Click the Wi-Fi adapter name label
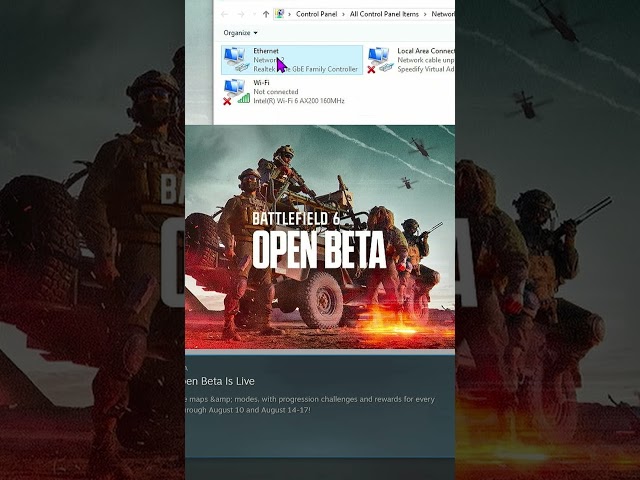Image resolution: width=640 pixels, height=480 pixels. [x=261, y=82]
